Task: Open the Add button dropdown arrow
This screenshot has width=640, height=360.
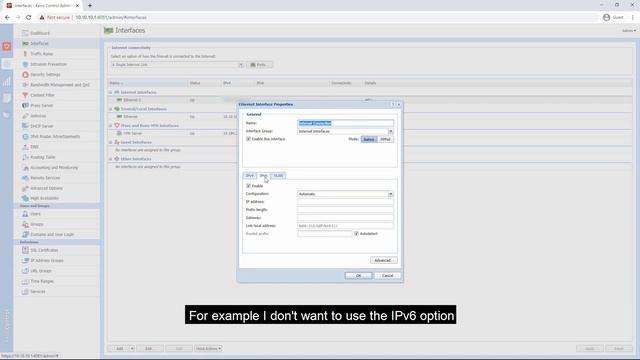Action: 132,349
